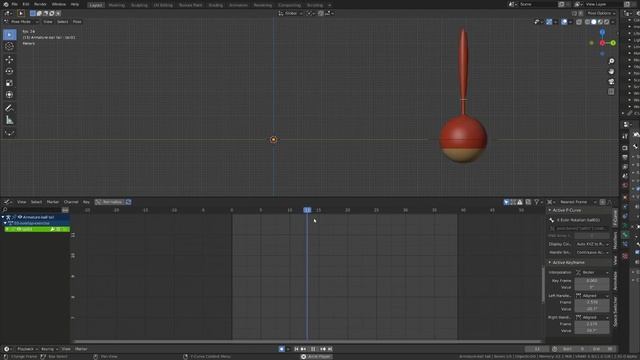This screenshot has width=640, height=360.
Task: Pause the animation playback
Action: tap(313, 349)
